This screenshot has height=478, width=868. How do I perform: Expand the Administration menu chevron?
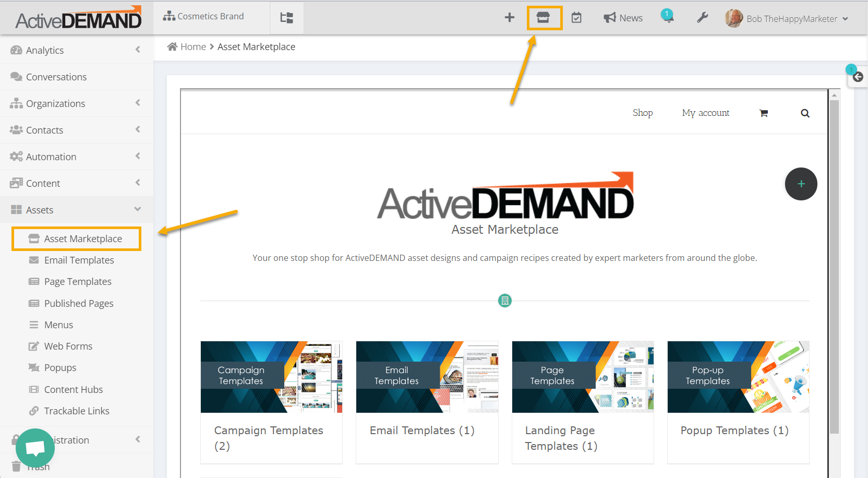[x=138, y=439]
